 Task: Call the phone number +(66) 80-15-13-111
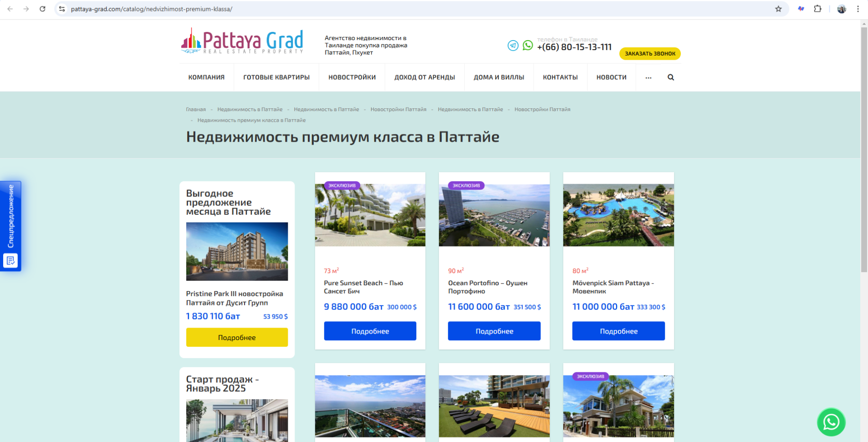click(574, 47)
